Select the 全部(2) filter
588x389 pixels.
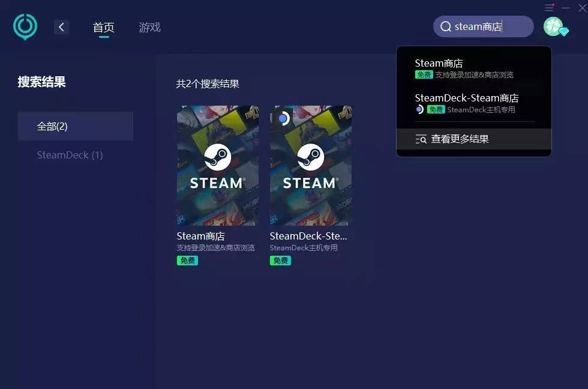[x=76, y=126]
